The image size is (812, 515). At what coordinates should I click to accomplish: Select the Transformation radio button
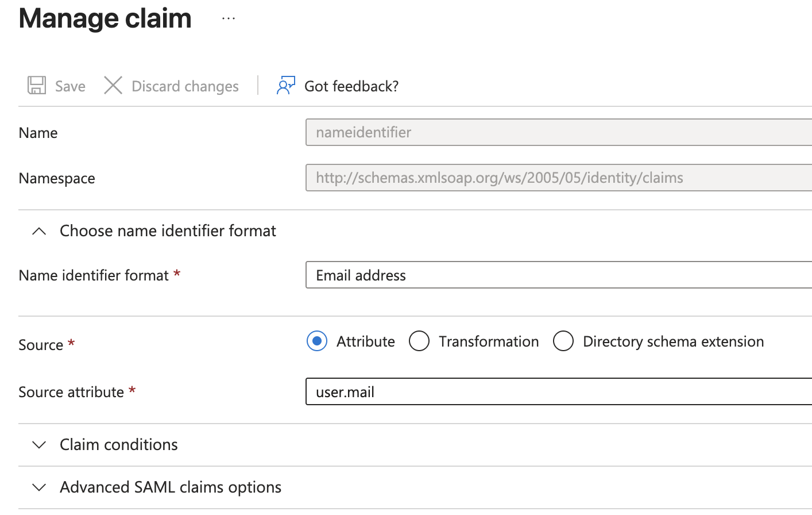[419, 341]
